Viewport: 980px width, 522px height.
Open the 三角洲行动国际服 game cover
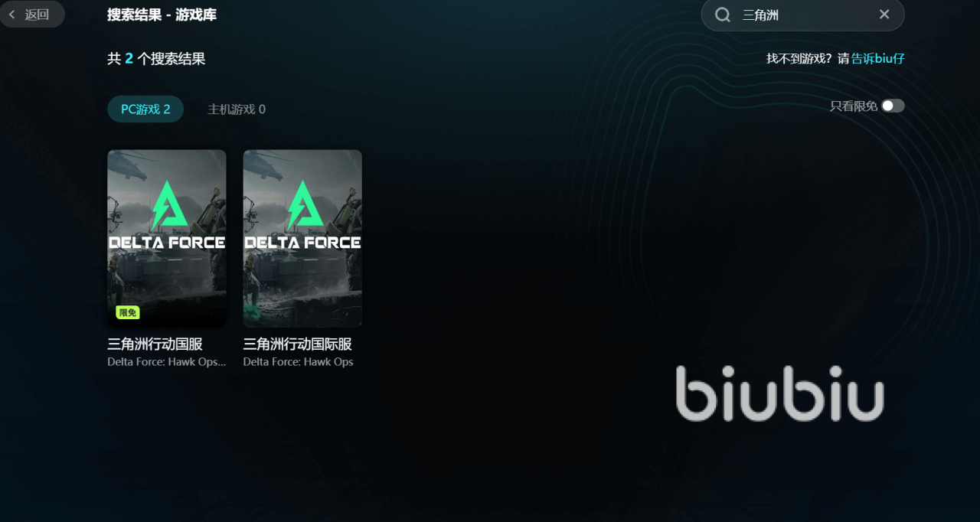click(x=302, y=238)
